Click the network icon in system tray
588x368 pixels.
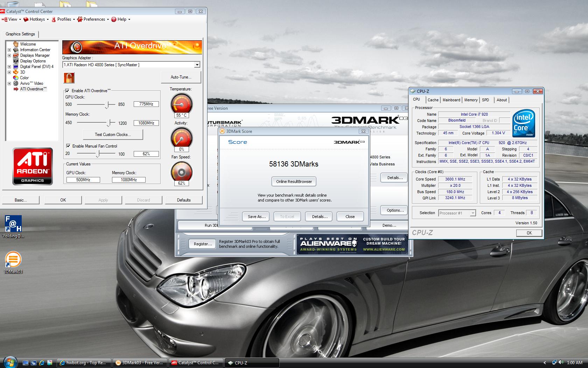554,362
